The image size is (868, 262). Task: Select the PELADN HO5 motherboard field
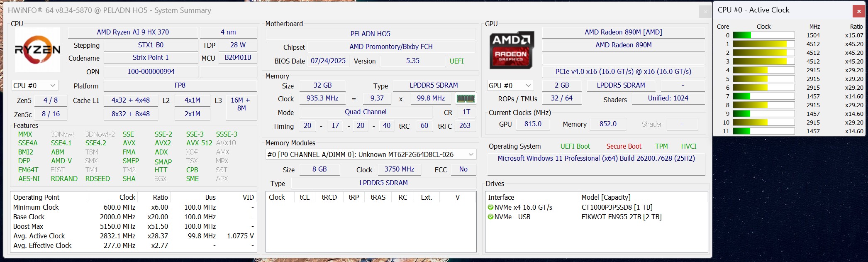[x=370, y=34]
